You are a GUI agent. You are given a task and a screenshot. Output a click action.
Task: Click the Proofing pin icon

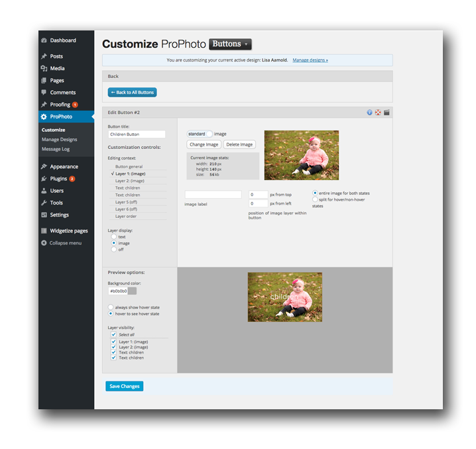click(x=44, y=104)
